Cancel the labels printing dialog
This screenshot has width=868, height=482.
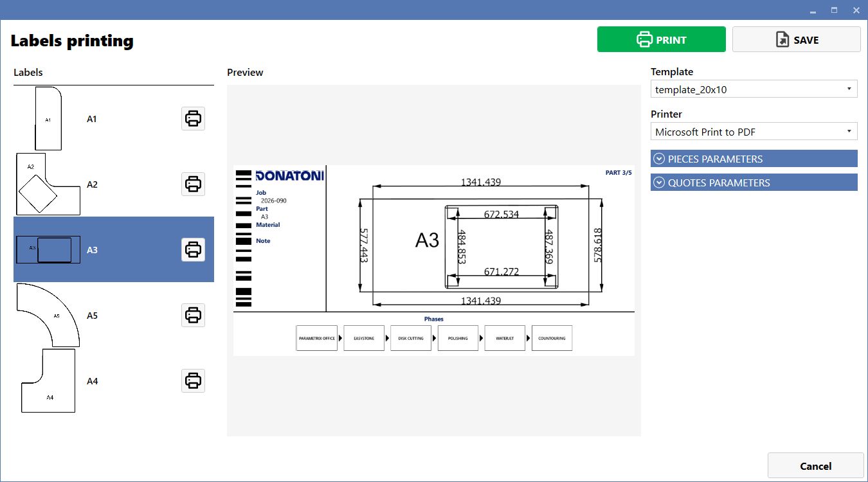tap(816, 466)
